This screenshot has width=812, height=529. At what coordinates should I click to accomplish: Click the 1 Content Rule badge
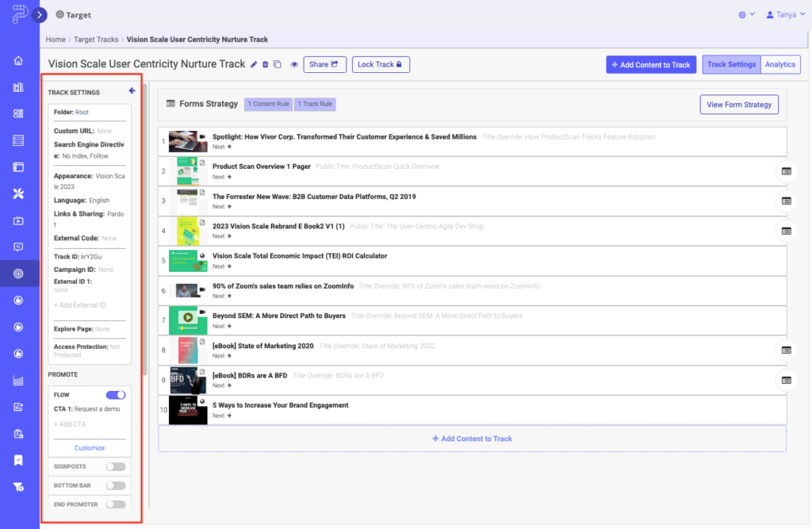click(268, 104)
